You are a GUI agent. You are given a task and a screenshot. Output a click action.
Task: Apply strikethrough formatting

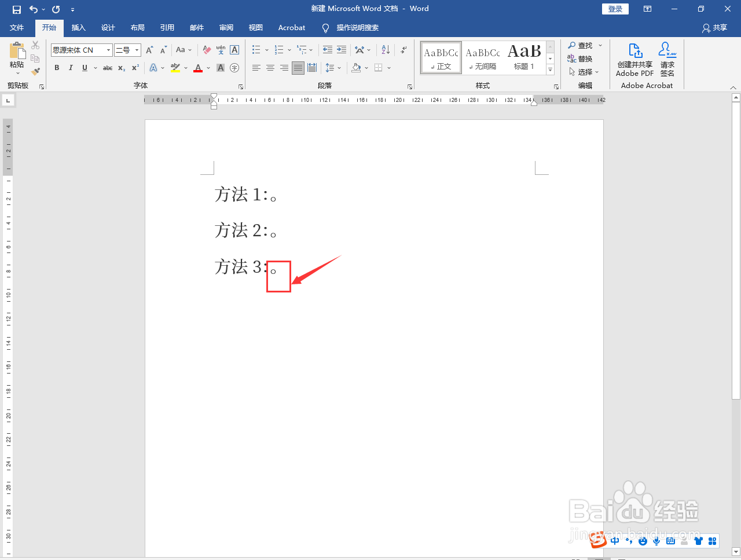(x=107, y=68)
